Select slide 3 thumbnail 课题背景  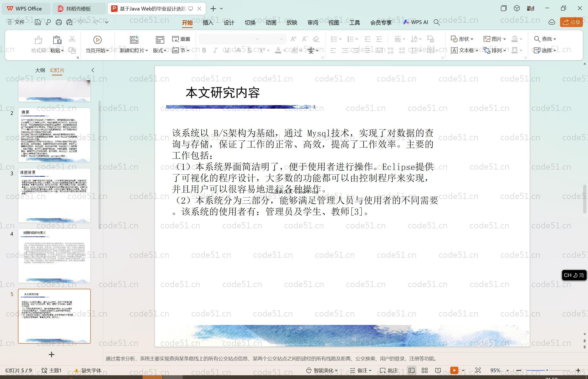(x=54, y=195)
